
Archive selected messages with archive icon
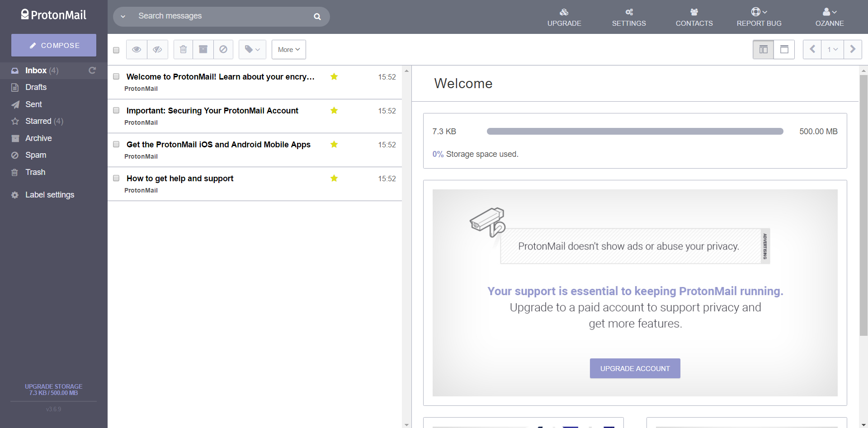click(203, 49)
